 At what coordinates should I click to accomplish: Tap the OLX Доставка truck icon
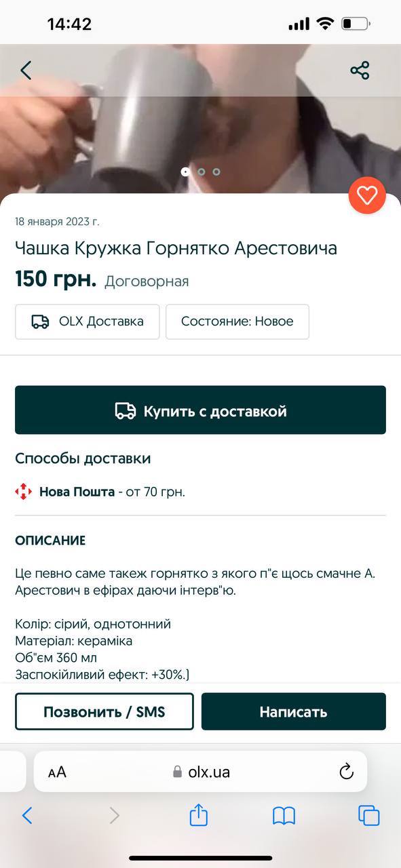(x=39, y=321)
